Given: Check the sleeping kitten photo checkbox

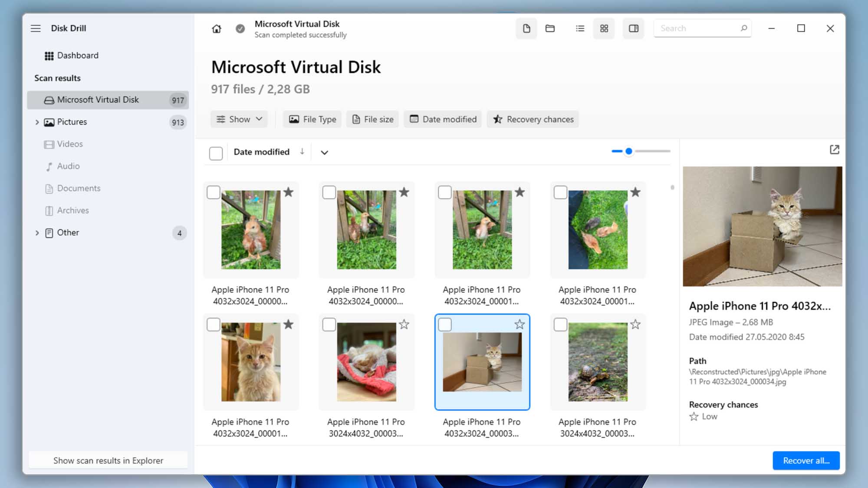Looking at the screenshot, I should point(329,324).
